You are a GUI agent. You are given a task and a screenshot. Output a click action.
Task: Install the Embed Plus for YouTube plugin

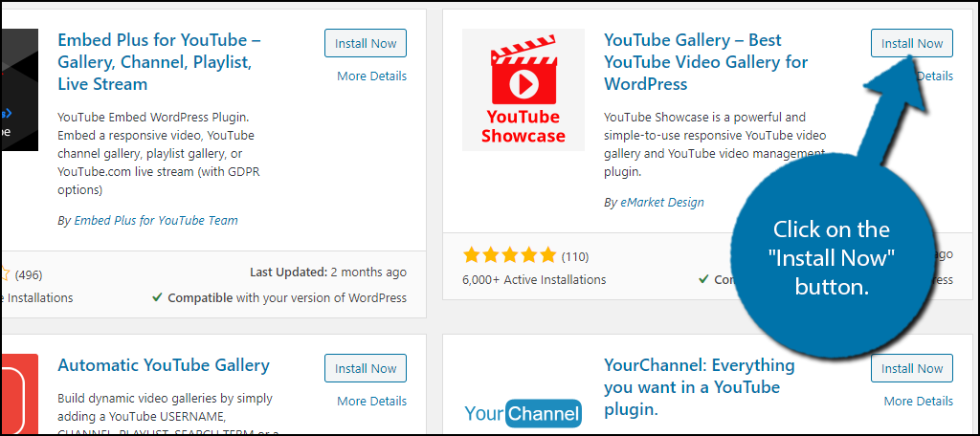tap(366, 44)
